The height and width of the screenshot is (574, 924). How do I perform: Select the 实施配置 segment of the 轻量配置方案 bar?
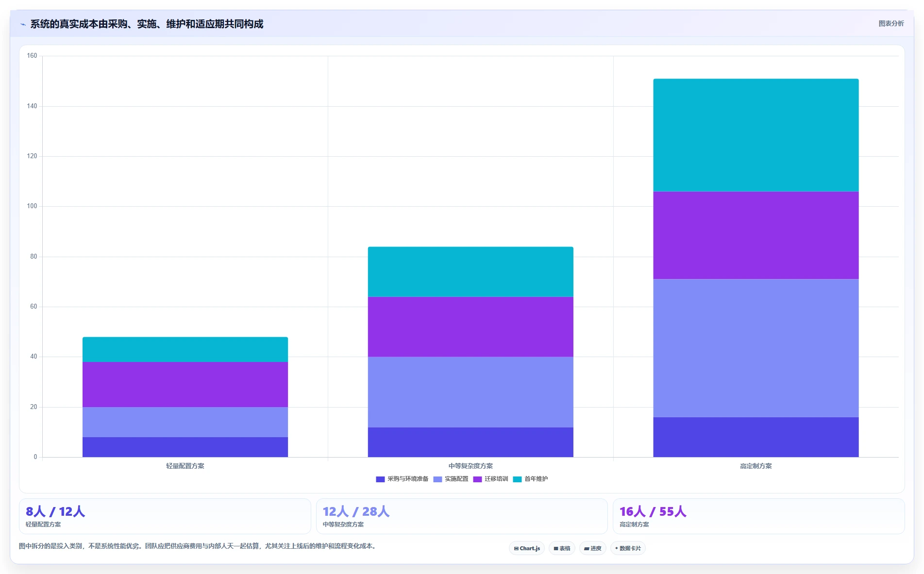[x=185, y=422]
